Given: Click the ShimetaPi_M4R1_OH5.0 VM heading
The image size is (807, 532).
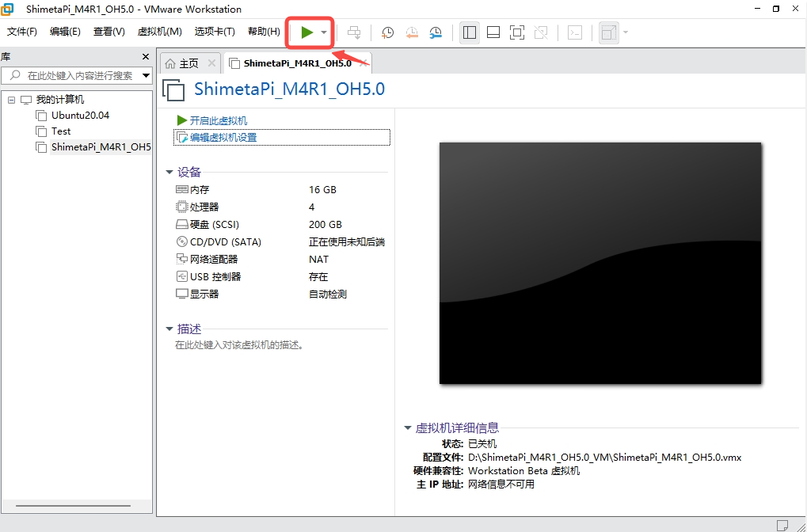Looking at the screenshot, I should coord(289,89).
